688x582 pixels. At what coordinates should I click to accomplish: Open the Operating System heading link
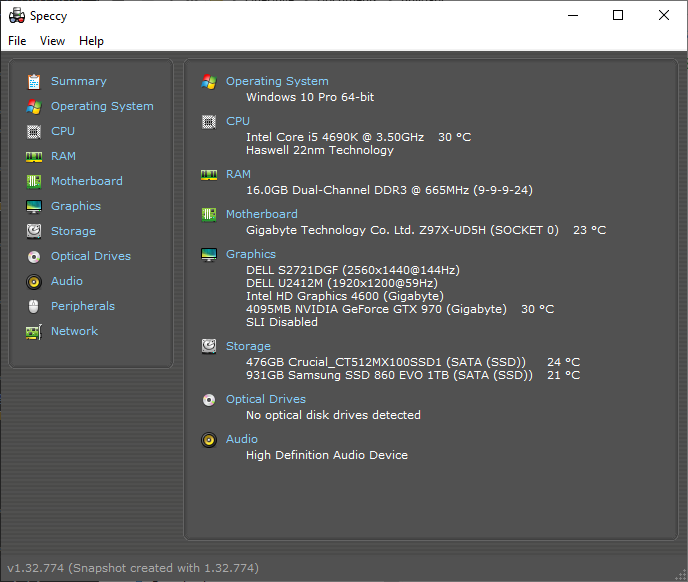277,81
